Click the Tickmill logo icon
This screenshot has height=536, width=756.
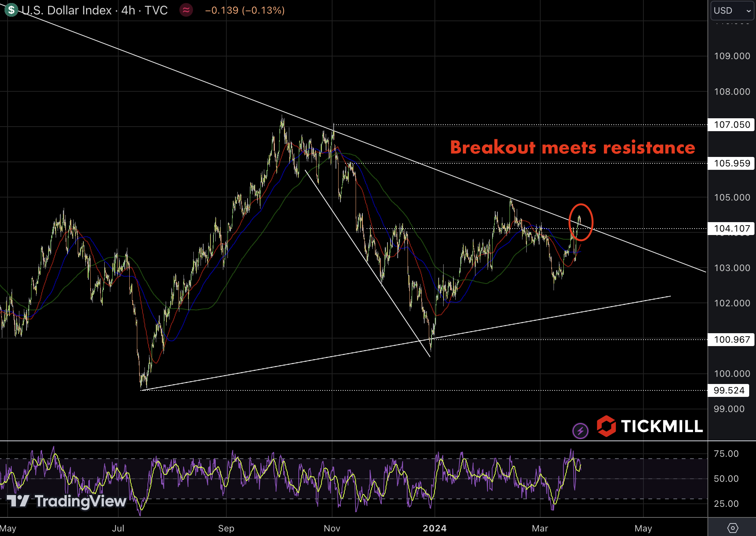click(606, 426)
